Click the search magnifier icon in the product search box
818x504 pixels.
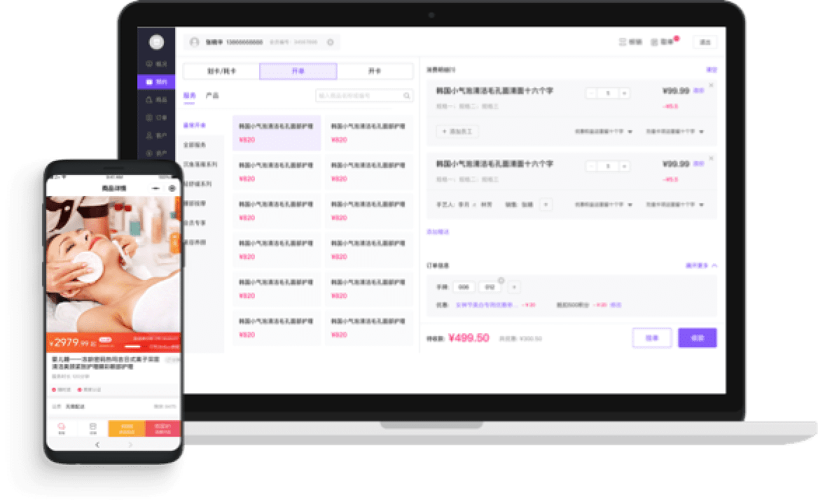tap(406, 96)
